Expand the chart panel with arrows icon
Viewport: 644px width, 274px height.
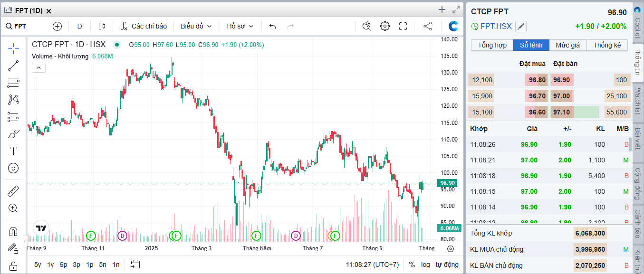point(456,9)
